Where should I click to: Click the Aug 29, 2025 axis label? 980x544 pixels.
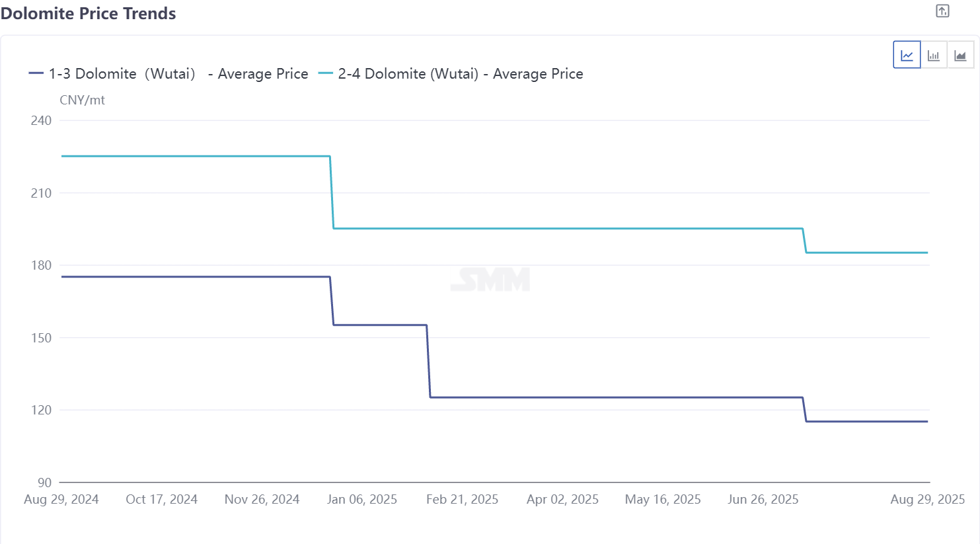point(928,500)
